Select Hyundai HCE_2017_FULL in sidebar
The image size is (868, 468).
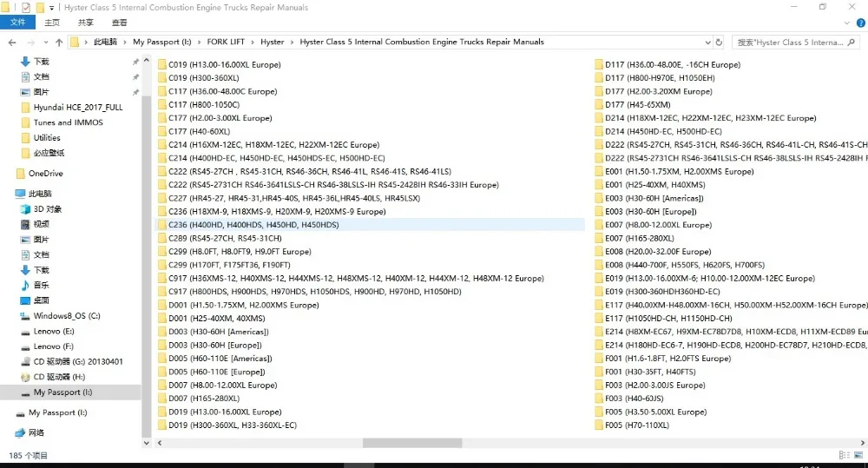77,107
